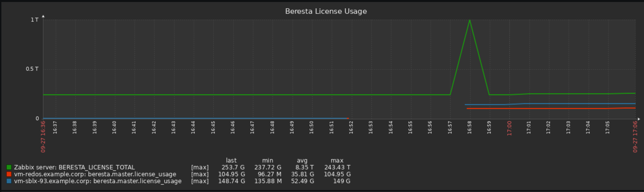Click the 09-27 16:36 start date label

click(x=43, y=137)
